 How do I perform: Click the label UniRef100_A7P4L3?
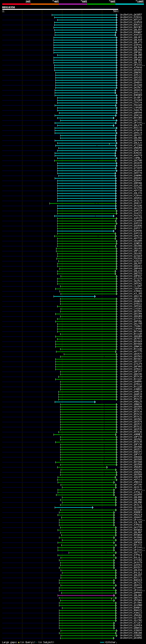pyautogui.click(x=131, y=492)
